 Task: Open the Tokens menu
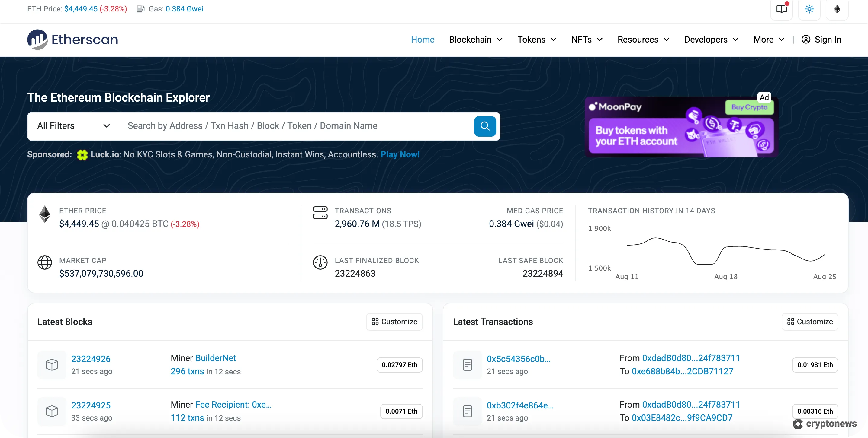coord(536,40)
